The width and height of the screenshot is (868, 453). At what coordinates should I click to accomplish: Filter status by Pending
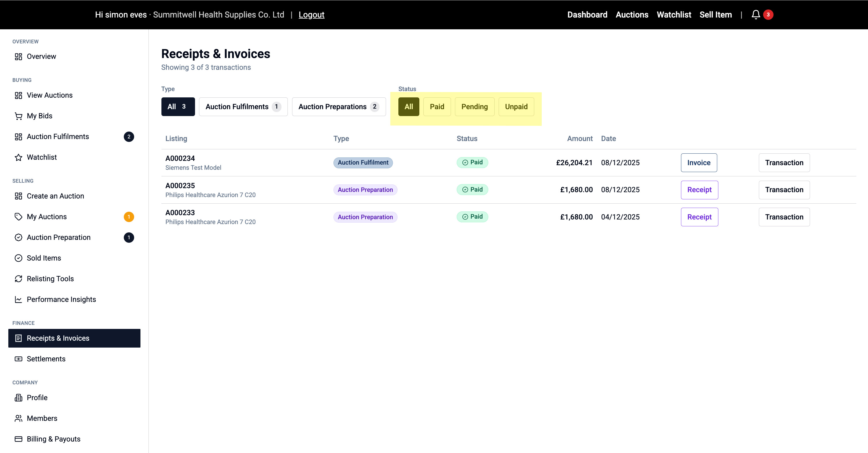(x=474, y=107)
